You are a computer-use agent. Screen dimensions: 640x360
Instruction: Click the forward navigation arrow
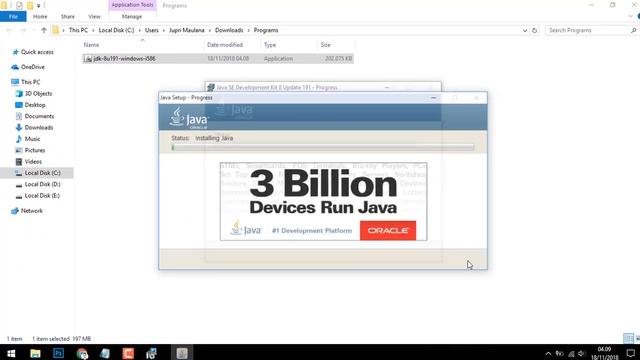[x=23, y=30]
